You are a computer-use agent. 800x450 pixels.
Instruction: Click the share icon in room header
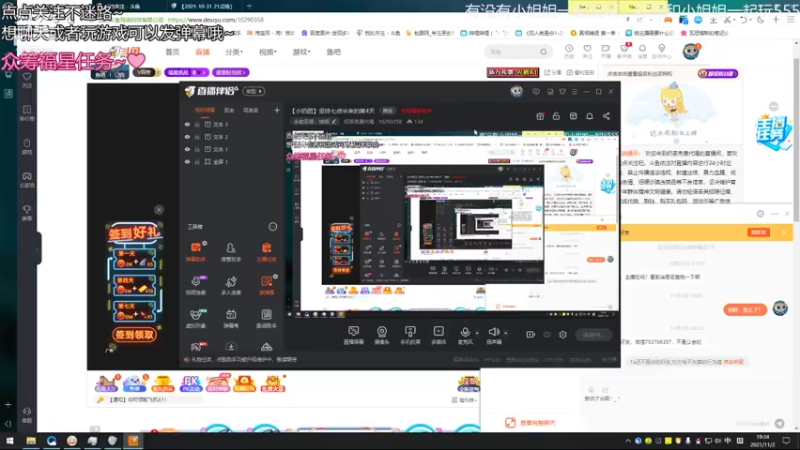(x=606, y=116)
